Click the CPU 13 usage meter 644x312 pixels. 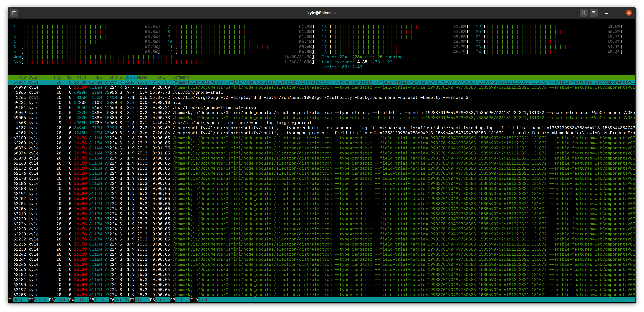(x=395, y=27)
